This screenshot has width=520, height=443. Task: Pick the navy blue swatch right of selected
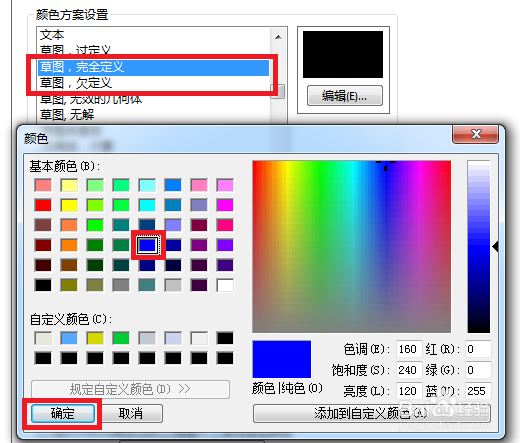(173, 245)
